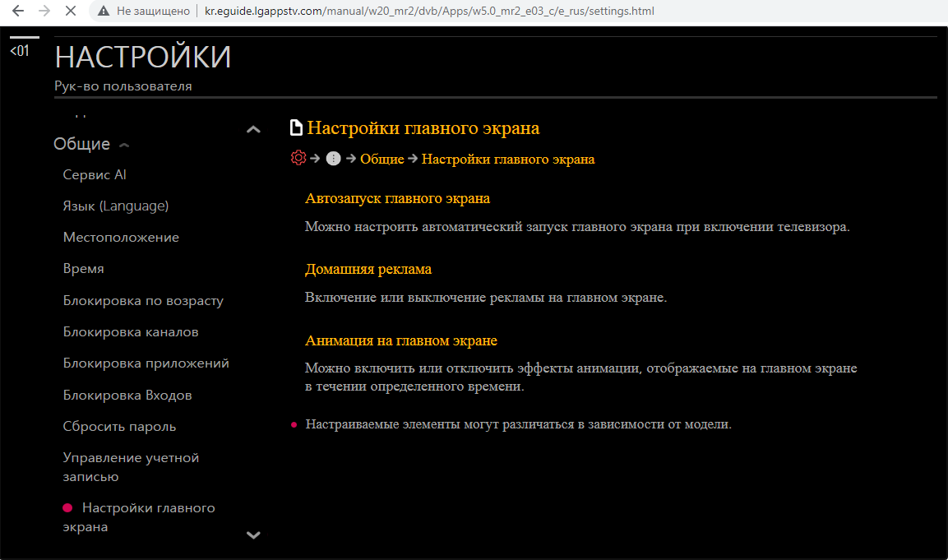
Task: Click the not-secure warning triangle icon
Action: (x=103, y=12)
